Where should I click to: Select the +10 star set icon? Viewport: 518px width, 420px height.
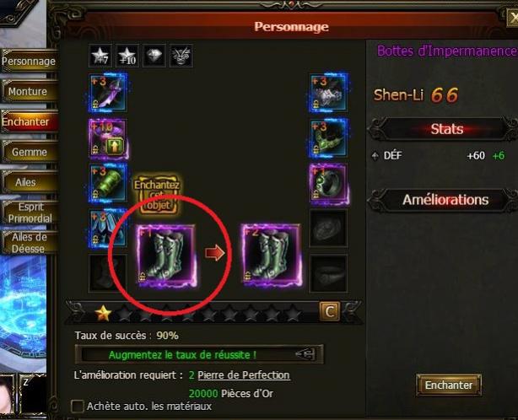click(127, 56)
